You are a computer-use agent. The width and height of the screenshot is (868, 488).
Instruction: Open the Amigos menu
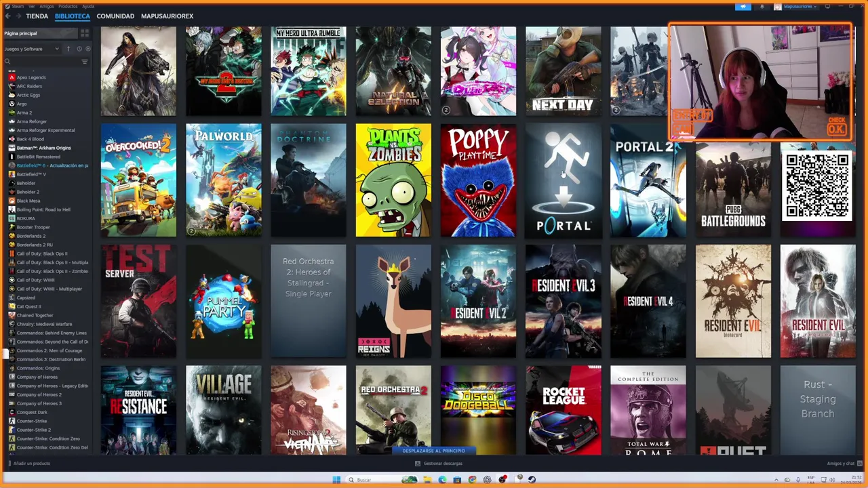click(46, 6)
